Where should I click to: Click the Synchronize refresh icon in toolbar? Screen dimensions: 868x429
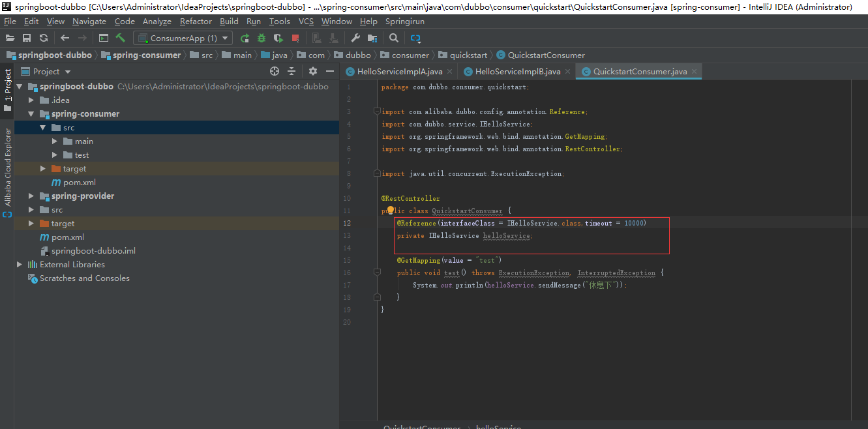pyautogui.click(x=44, y=38)
